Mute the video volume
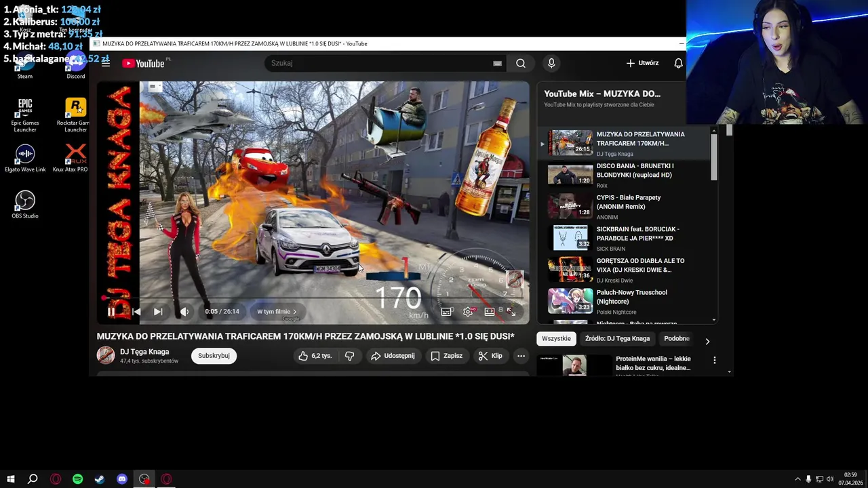868x488 pixels. tap(184, 312)
